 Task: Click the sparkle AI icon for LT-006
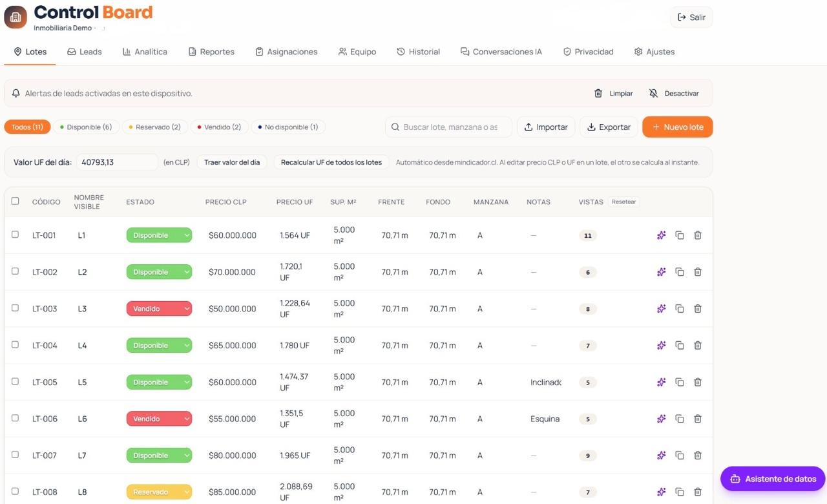(x=661, y=419)
